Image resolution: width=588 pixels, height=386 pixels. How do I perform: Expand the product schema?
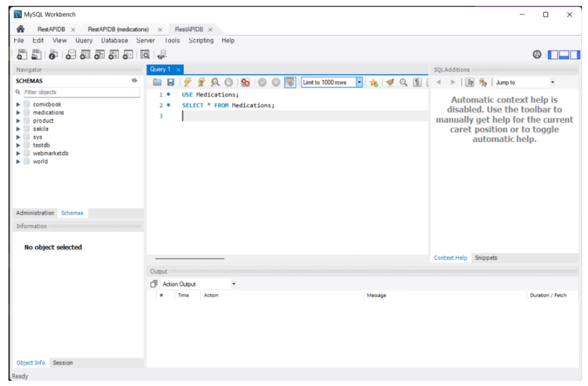18,121
